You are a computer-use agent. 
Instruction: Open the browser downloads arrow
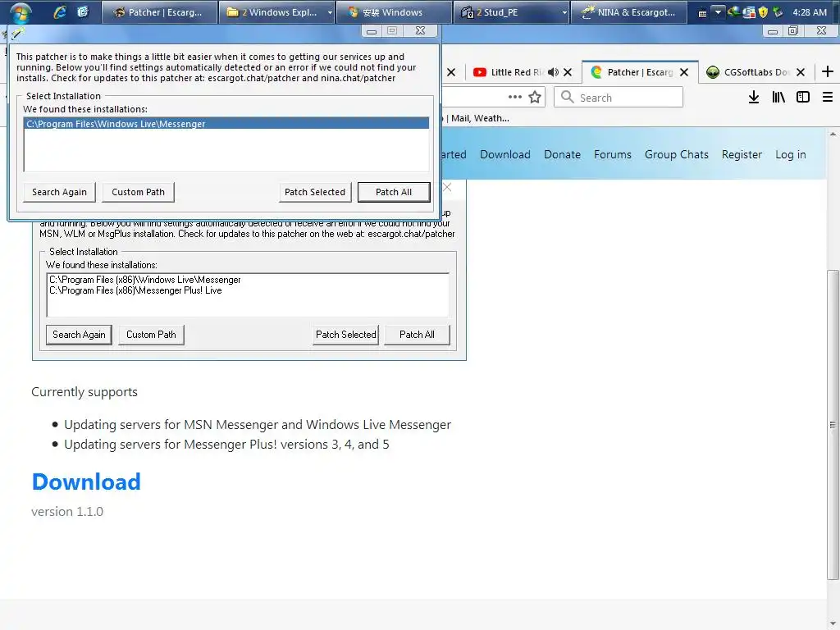754,97
